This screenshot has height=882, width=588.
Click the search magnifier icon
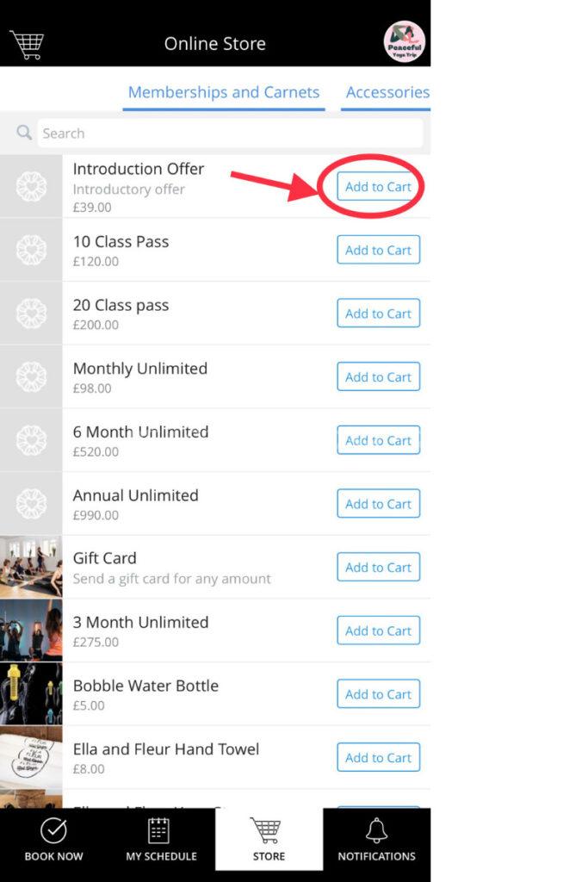click(x=24, y=133)
